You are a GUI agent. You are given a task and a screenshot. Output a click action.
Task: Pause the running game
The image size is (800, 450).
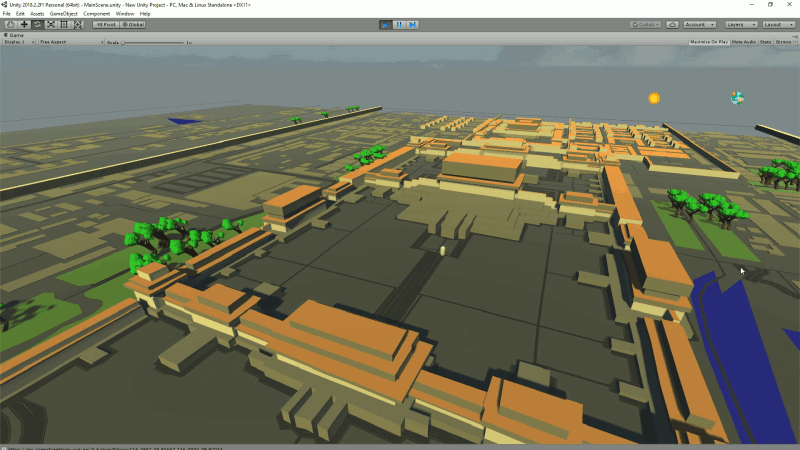coord(399,24)
